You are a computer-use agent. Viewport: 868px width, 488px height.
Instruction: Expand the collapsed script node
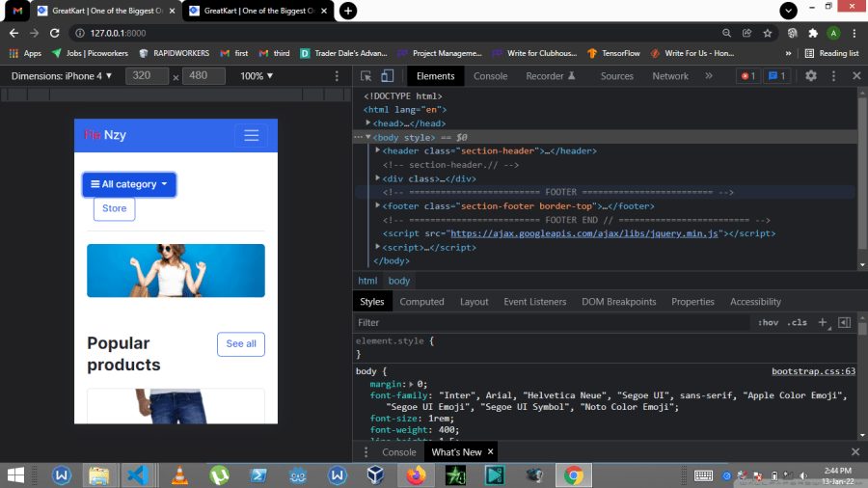[377, 247]
